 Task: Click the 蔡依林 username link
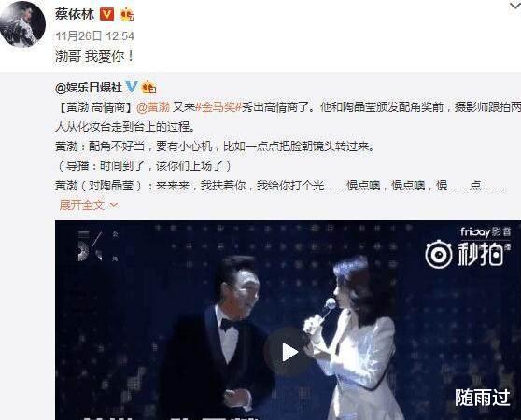pos(75,14)
